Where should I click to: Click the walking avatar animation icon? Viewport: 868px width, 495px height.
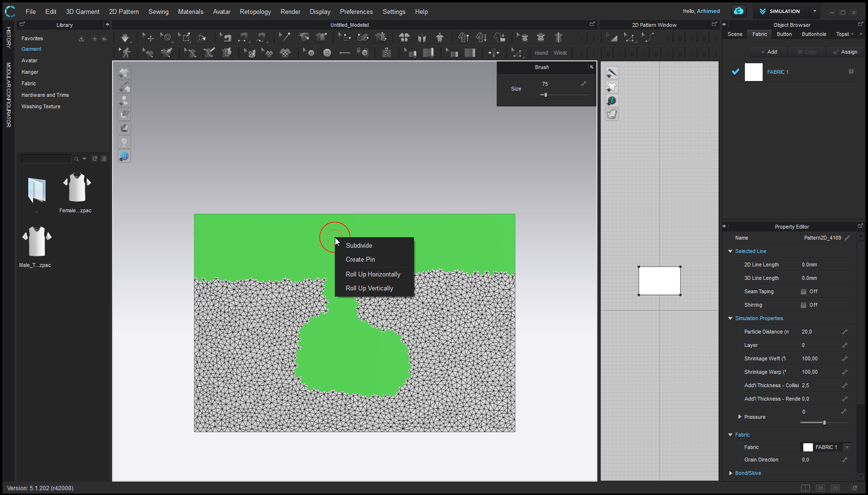tap(126, 53)
